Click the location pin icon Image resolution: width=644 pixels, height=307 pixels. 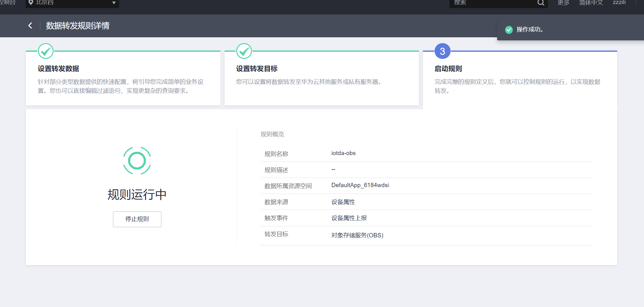(31, 2)
